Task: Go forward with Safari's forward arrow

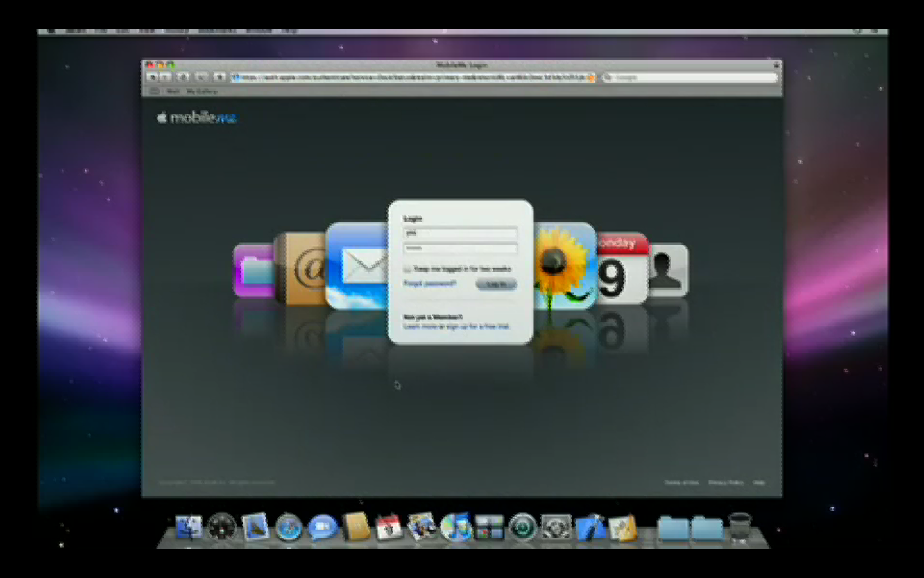Action: click(x=165, y=77)
